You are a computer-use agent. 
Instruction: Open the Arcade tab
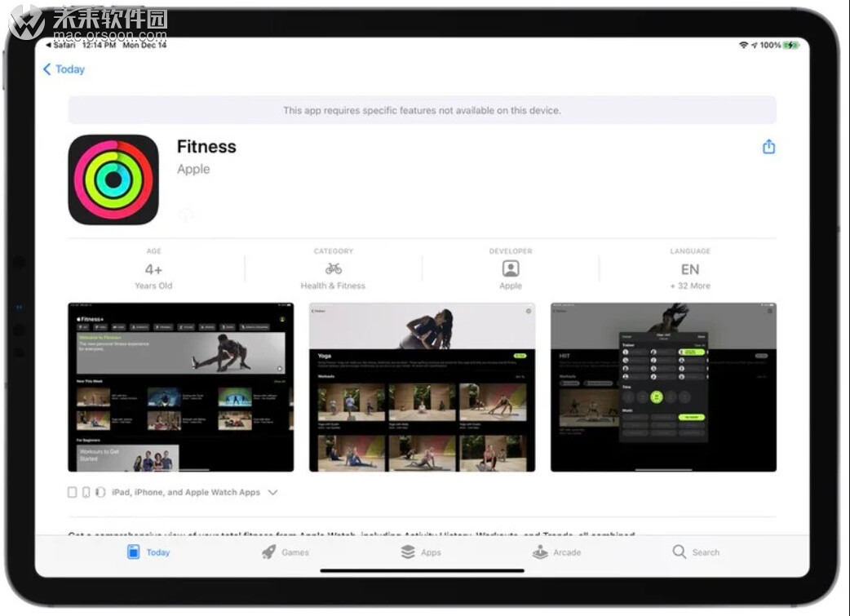point(556,552)
